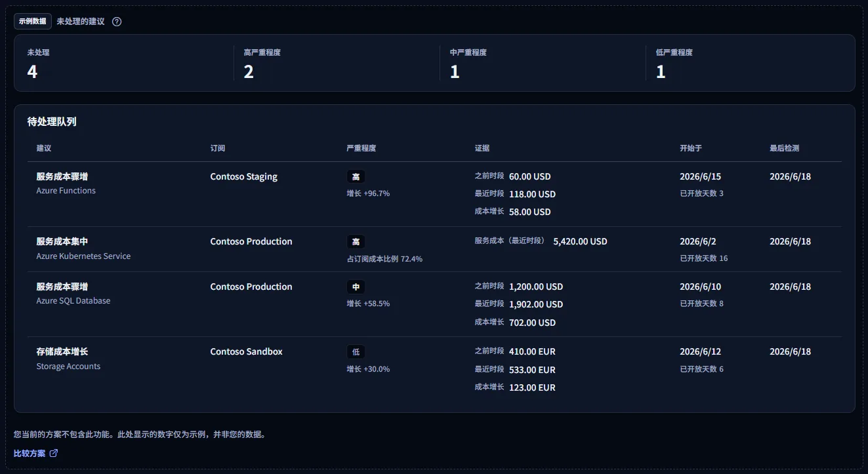Click the Contoso Sandbox subscription
This screenshot has height=474, width=868.
pos(247,351)
